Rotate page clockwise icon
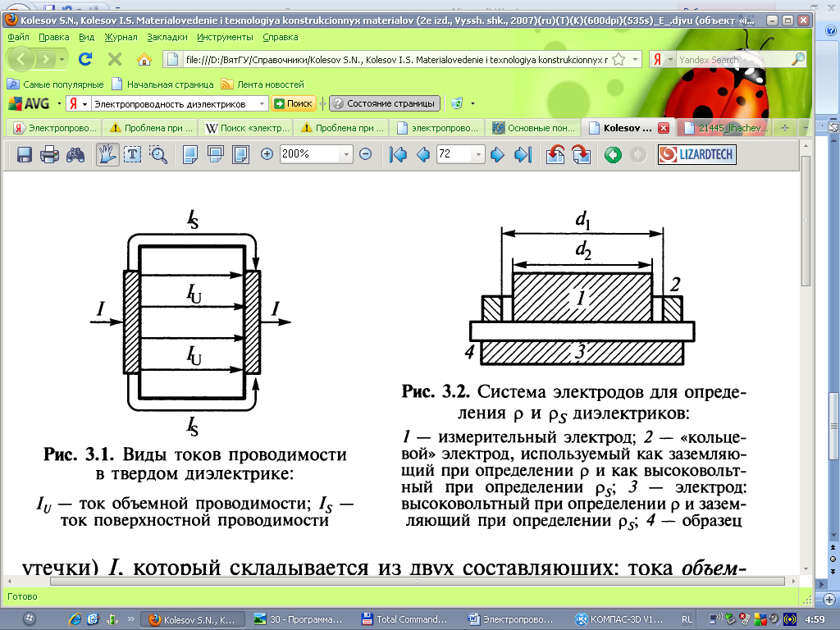The height and width of the screenshot is (630, 840). tap(582, 155)
